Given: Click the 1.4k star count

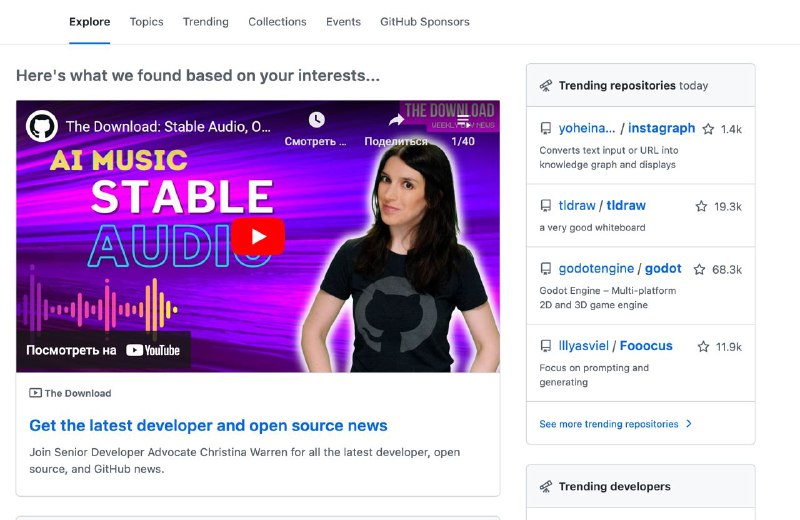Looking at the screenshot, I should pyautogui.click(x=731, y=130).
